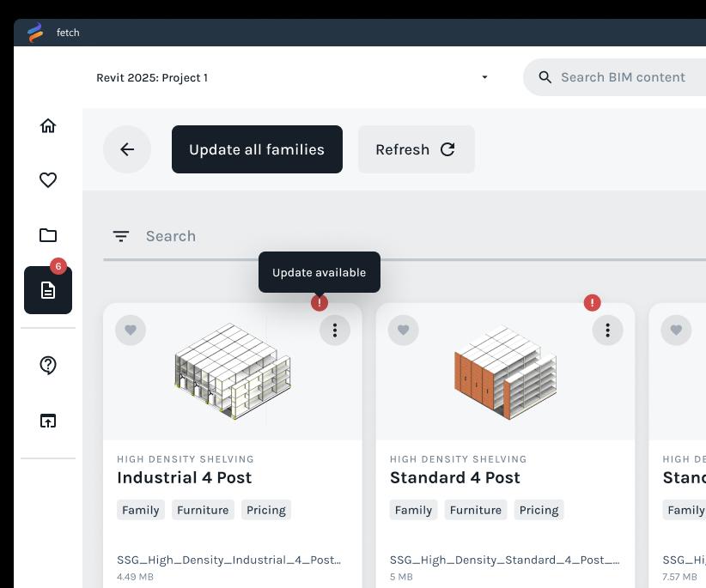Open the Home icon in the sidebar

point(48,124)
